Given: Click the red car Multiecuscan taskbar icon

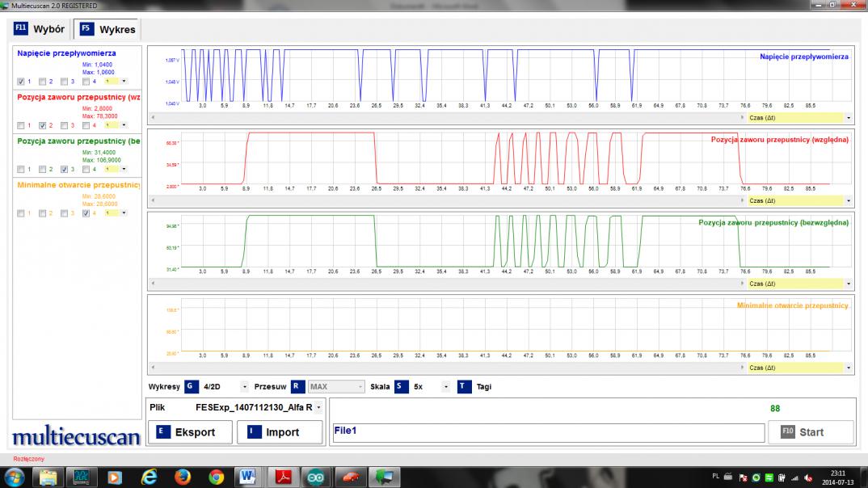Looking at the screenshot, I should point(349,477).
